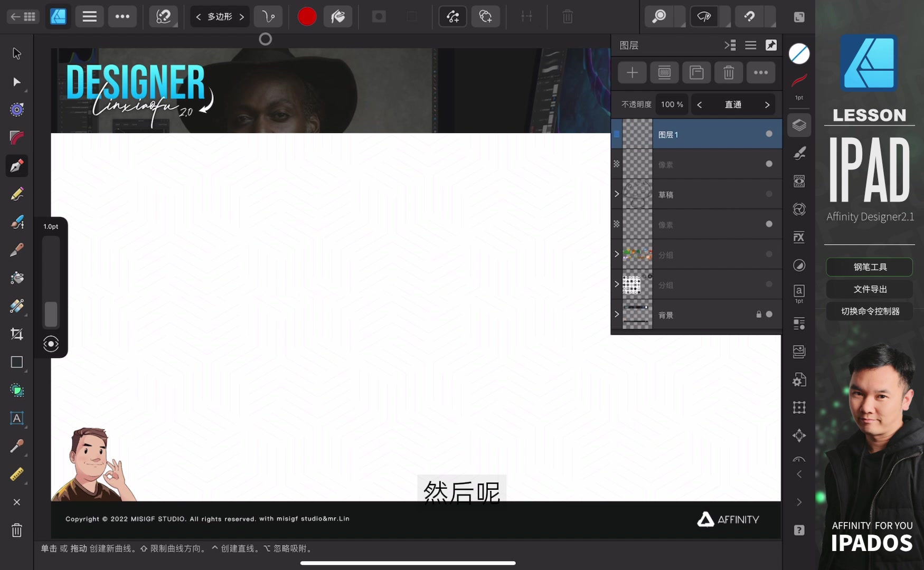Screen dimensions: 924x570
Task: Toggle visibility of layer 图层1
Action: point(769,134)
